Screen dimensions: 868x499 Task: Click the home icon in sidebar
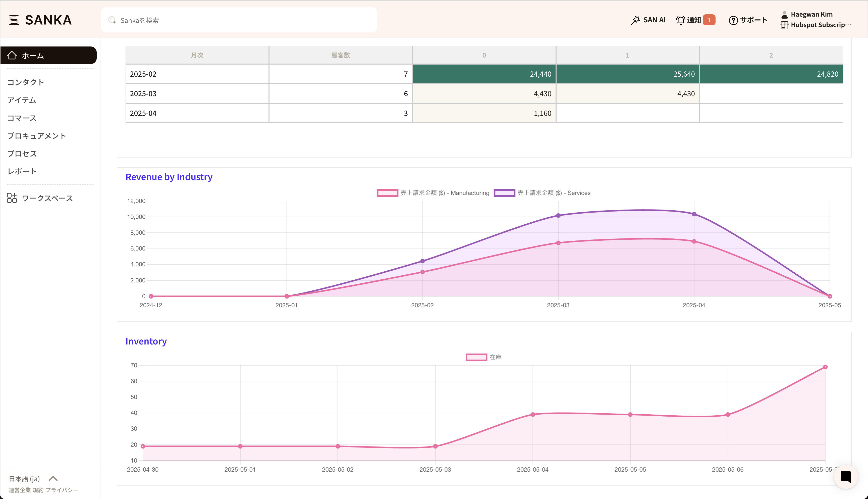click(12, 55)
